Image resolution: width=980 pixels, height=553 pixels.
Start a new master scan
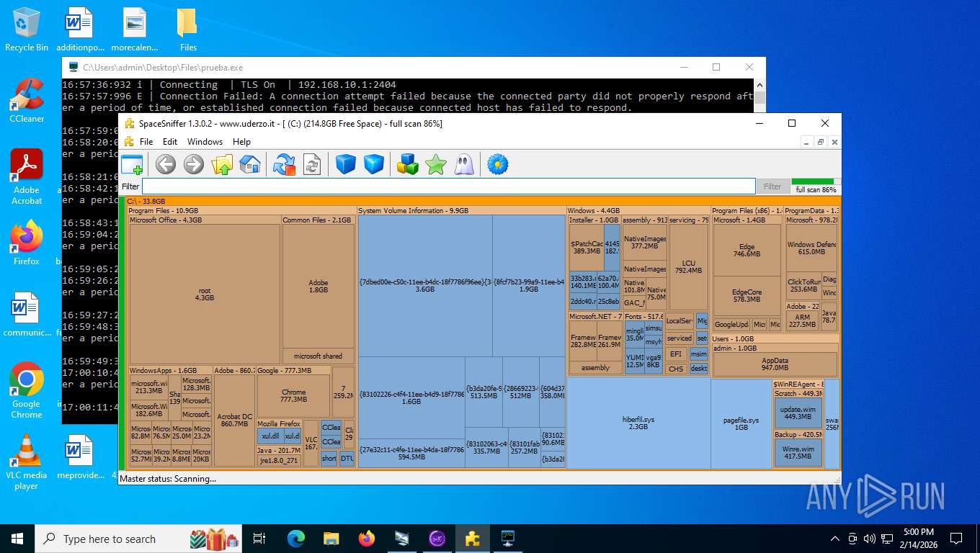pyautogui.click(x=284, y=164)
